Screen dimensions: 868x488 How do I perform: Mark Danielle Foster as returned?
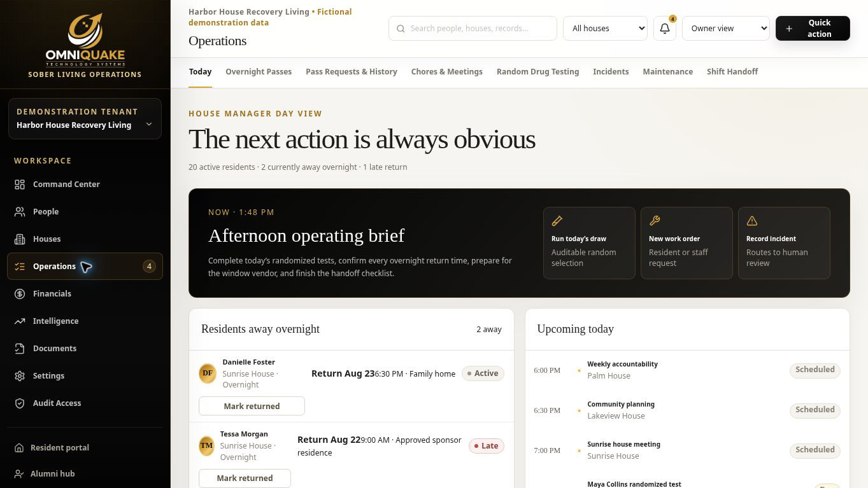(x=252, y=406)
